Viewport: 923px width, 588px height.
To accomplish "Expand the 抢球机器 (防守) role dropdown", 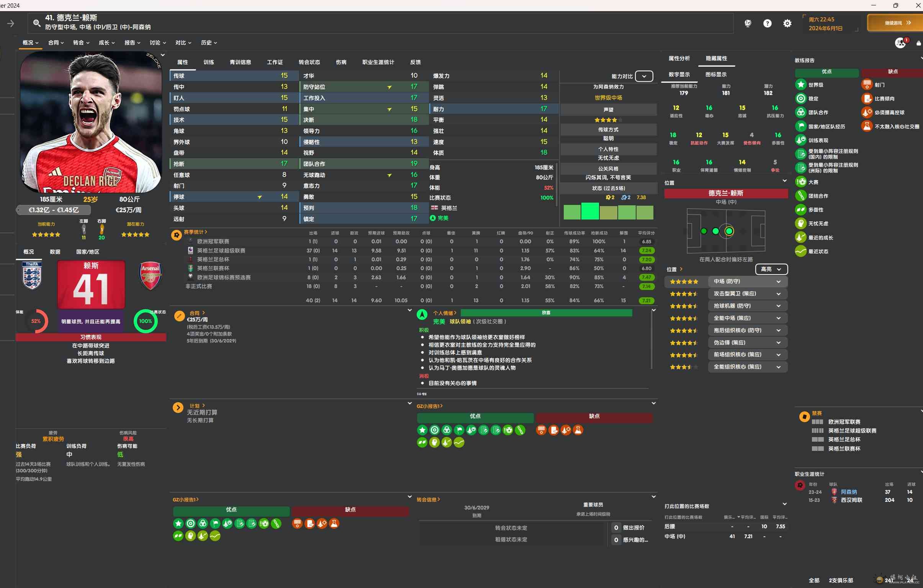I will click(x=748, y=306).
